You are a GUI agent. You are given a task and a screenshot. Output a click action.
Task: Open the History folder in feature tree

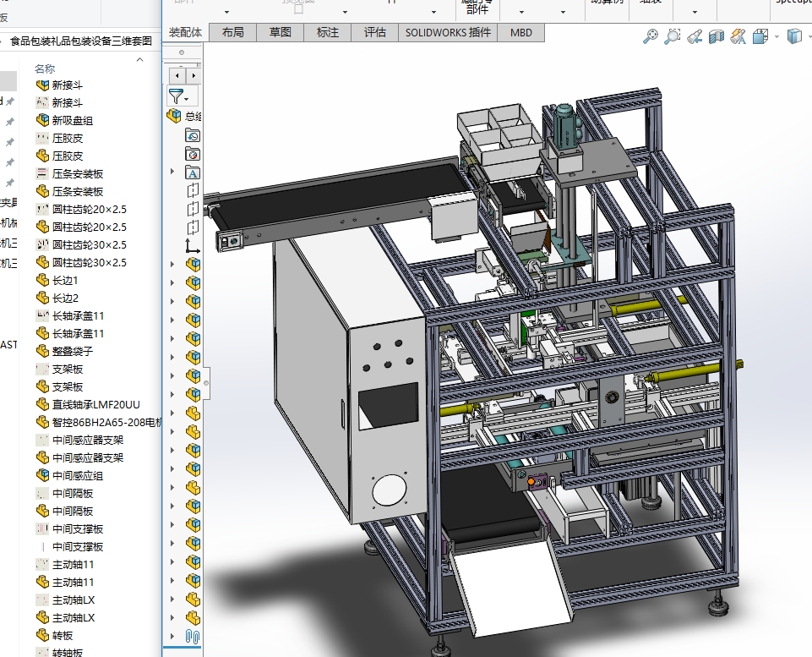pos(193,135)
